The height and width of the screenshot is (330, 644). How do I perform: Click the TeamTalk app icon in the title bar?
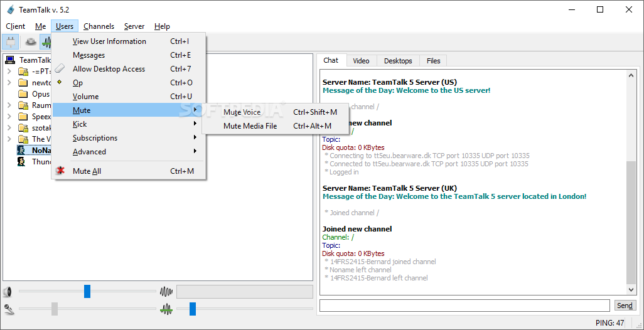11,9
